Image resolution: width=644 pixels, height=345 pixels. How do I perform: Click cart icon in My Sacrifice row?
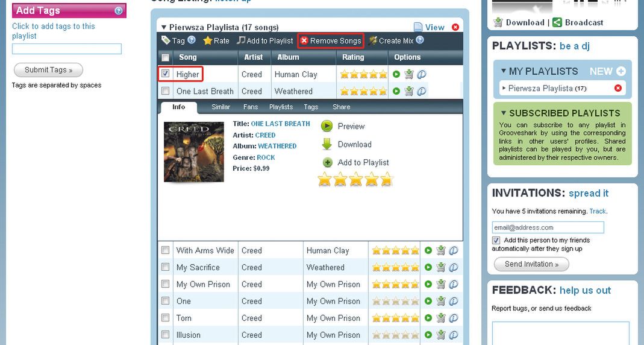coord(441,267)
